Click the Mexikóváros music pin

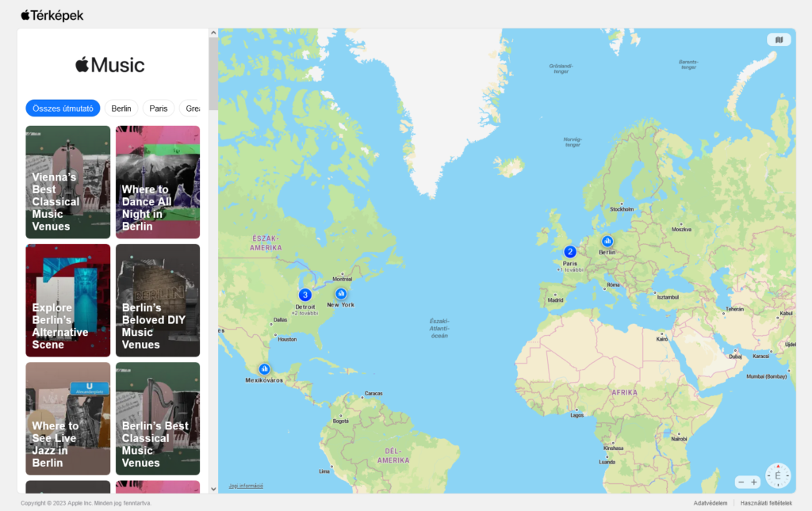coord(265,369)
